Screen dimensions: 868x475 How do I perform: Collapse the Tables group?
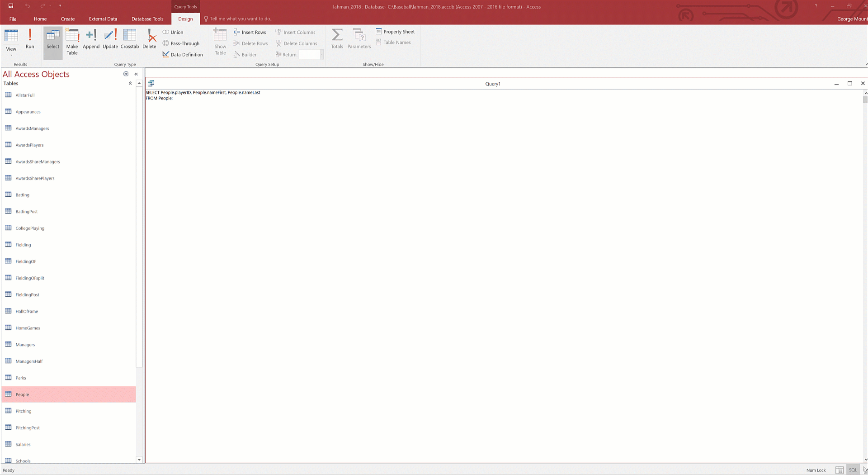click(130, 83)
